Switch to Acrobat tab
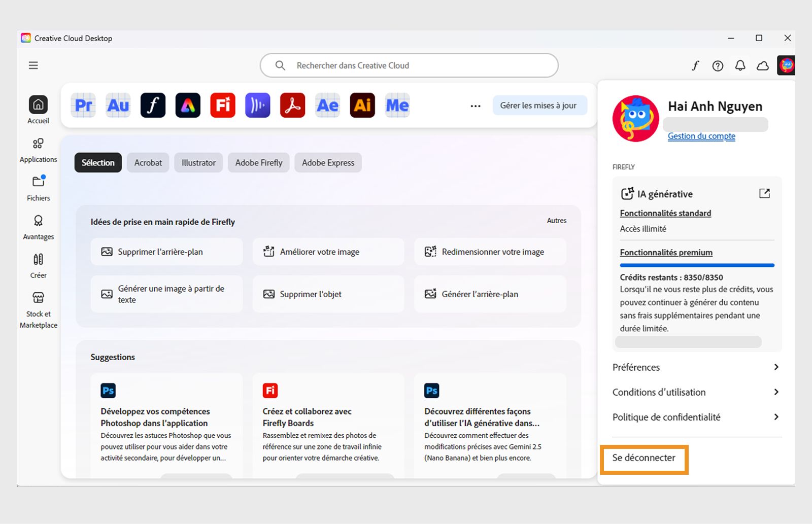 click(148, 163)
